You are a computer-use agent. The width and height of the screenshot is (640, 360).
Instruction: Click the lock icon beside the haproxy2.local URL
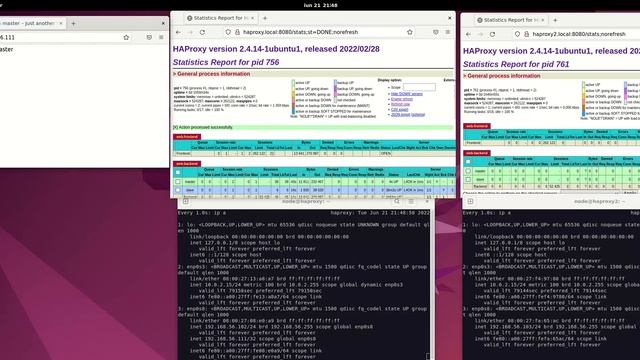coord(527,34)
